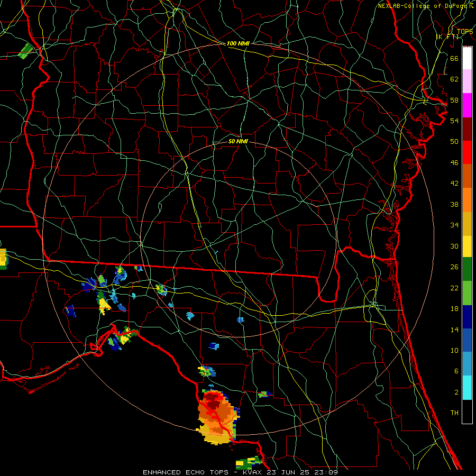Select the bright red swatch beside 50
This screenshot has width=476, height=476.
click(x=467, y=152)
